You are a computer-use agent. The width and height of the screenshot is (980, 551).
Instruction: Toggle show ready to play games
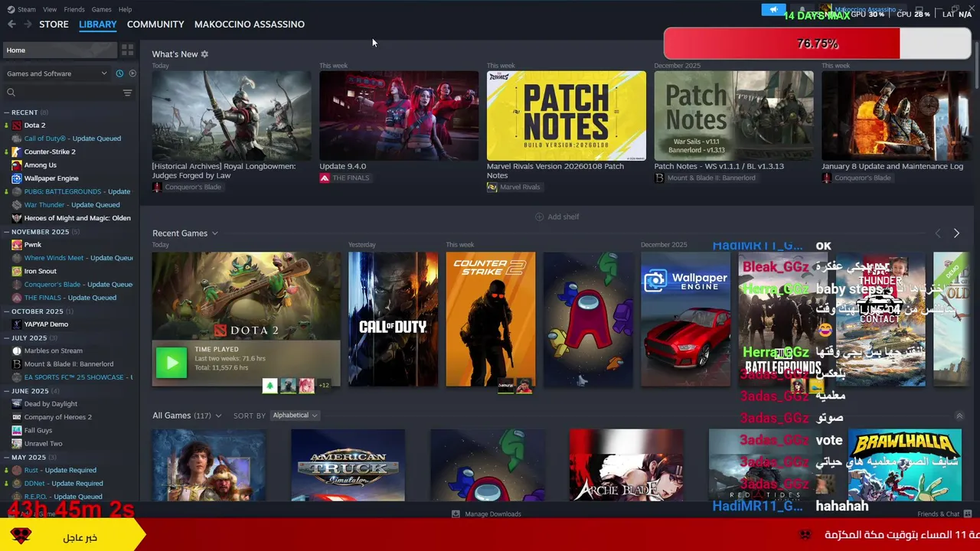pos(132,73)
